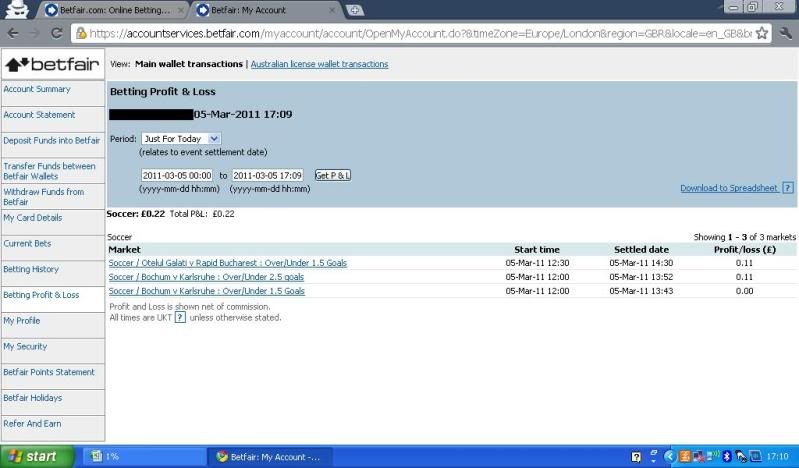Click help question mark in taskbar
Screen dimensions: 799x468
636,457
